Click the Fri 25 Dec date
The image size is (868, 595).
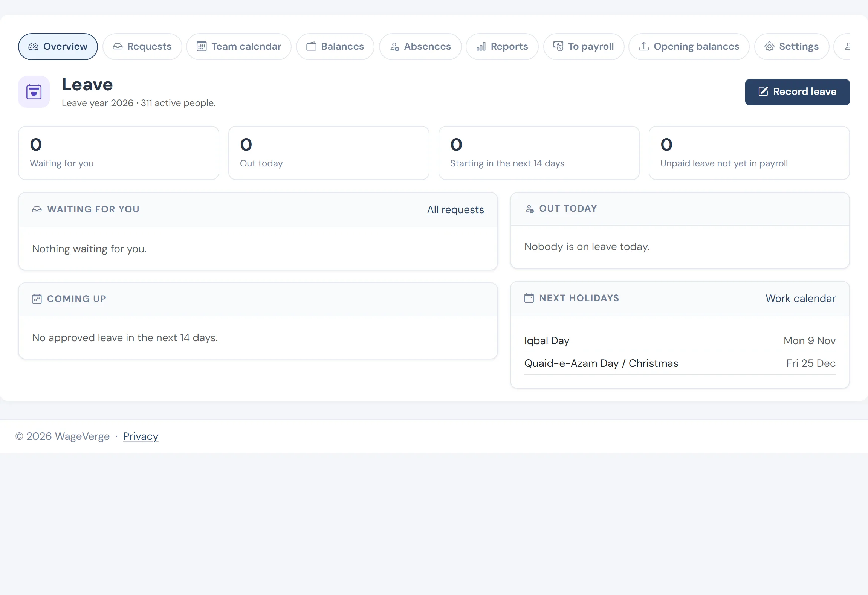tap(811, 363)
